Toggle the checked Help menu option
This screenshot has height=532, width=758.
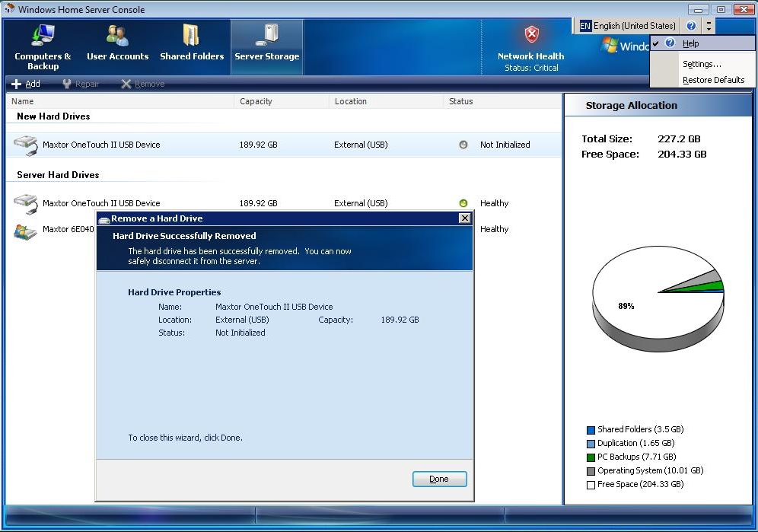(690, 43)
